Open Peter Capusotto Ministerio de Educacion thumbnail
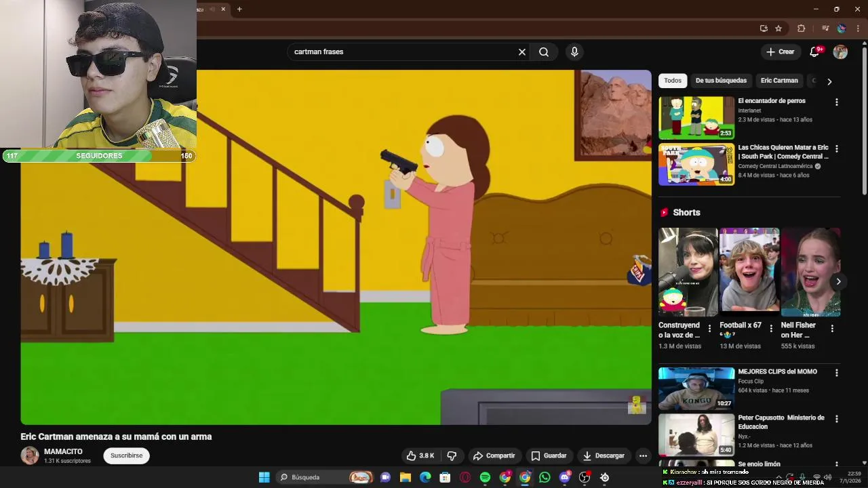Screen dimensions: 868x488 (696, 434)
